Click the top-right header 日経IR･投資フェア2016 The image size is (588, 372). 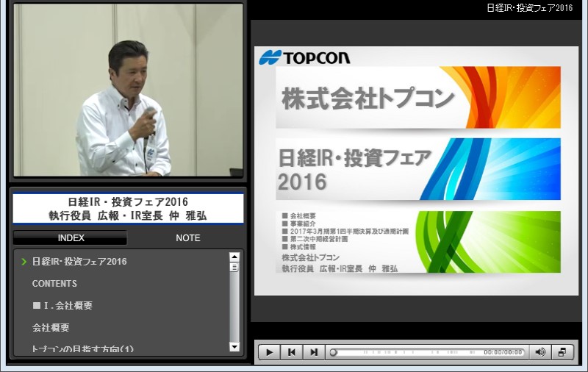(x=529, y=8)
